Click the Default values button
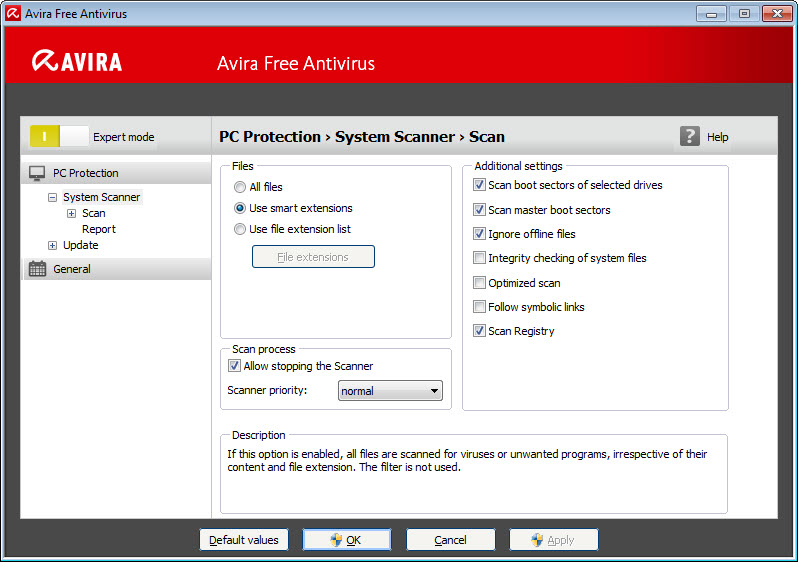This screenshot has height=562, width=798. (x=244, y=540)
